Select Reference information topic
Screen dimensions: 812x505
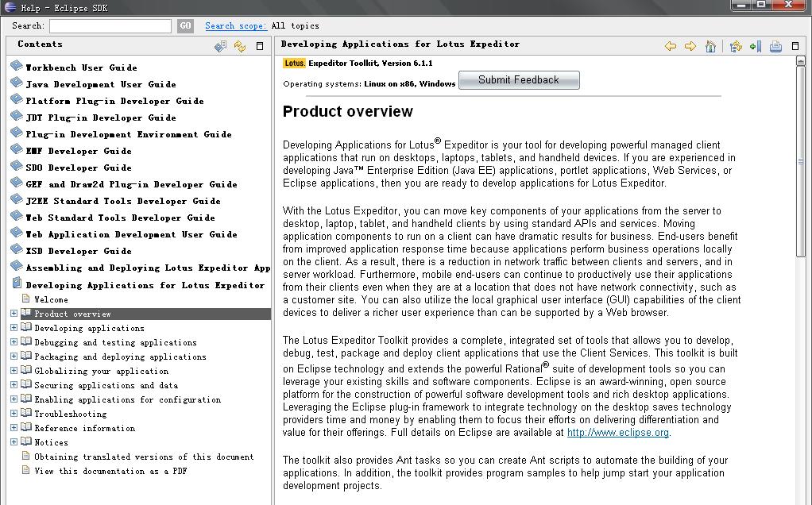[84, 429]
